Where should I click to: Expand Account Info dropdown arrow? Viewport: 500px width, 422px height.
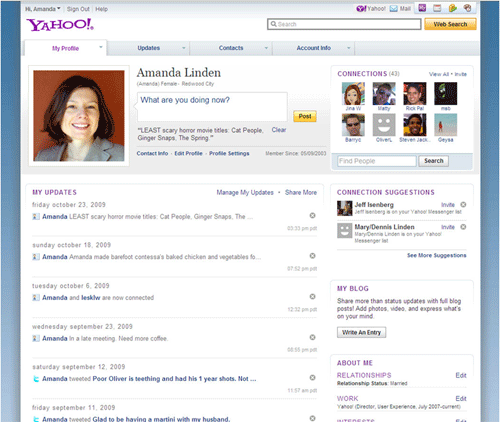click(348, 48)
